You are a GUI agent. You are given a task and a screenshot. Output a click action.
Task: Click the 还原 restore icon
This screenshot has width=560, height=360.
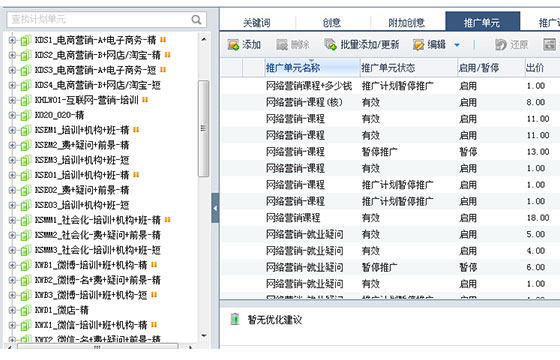[x=501, y=45]
